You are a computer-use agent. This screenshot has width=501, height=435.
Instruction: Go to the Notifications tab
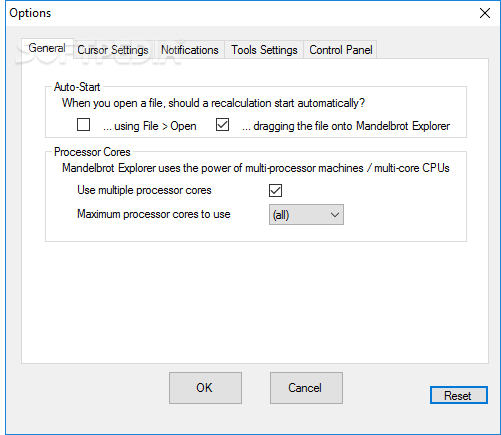pyautogui.click(x=190, y=50)
